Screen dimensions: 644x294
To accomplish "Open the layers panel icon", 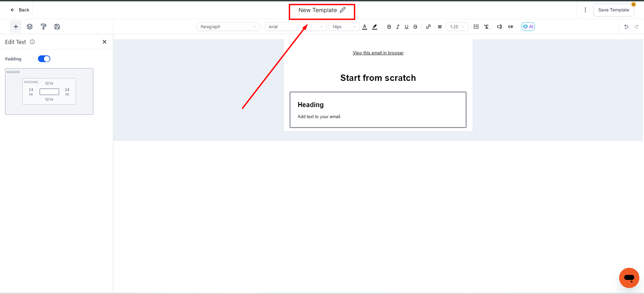I will coord(30,27).
